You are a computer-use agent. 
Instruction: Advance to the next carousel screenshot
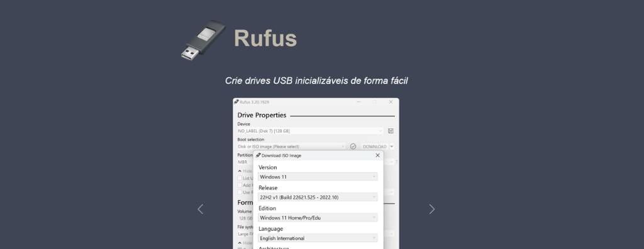pyautogui.click(x=431, y=209)
